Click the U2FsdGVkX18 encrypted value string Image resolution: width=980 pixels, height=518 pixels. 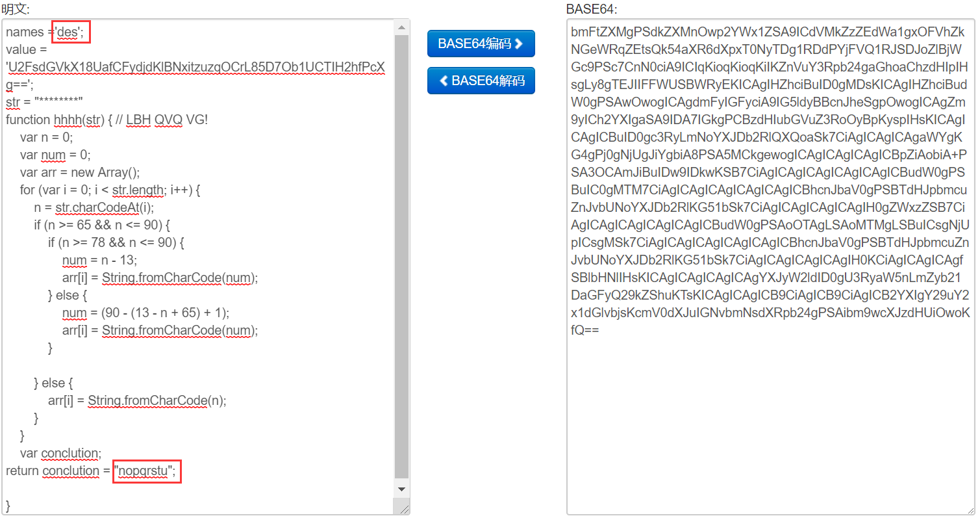click(x=195, y=68)
